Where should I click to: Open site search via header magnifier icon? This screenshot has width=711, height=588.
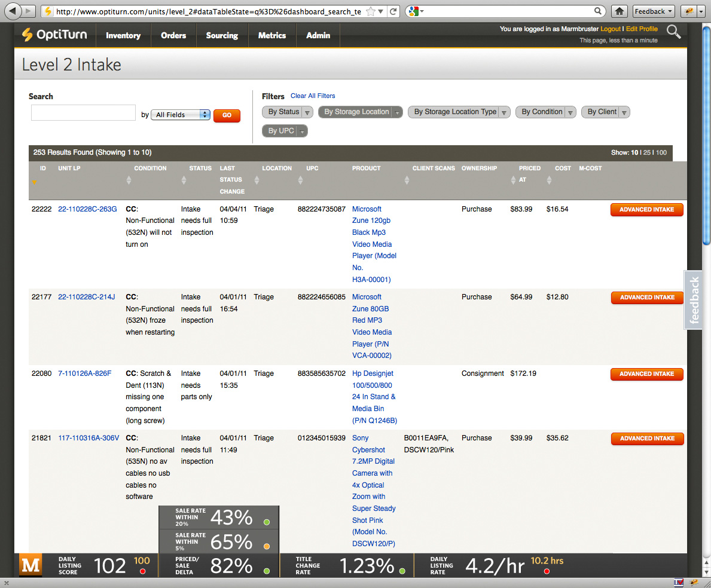click(x=673, y=31)
